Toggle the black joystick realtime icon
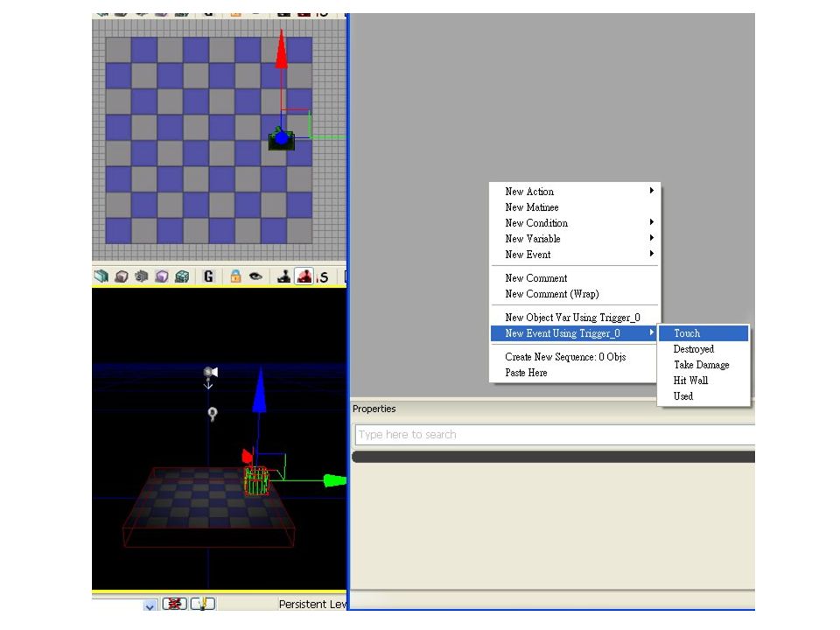Image resolution: width=840 pixels, height=630 pixels. (x=283, y=276)
